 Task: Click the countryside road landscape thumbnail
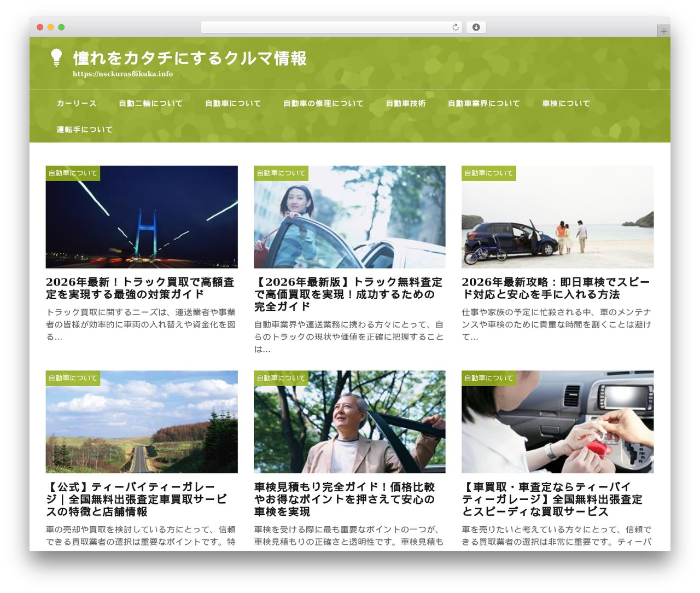click(x=142, y=422)
